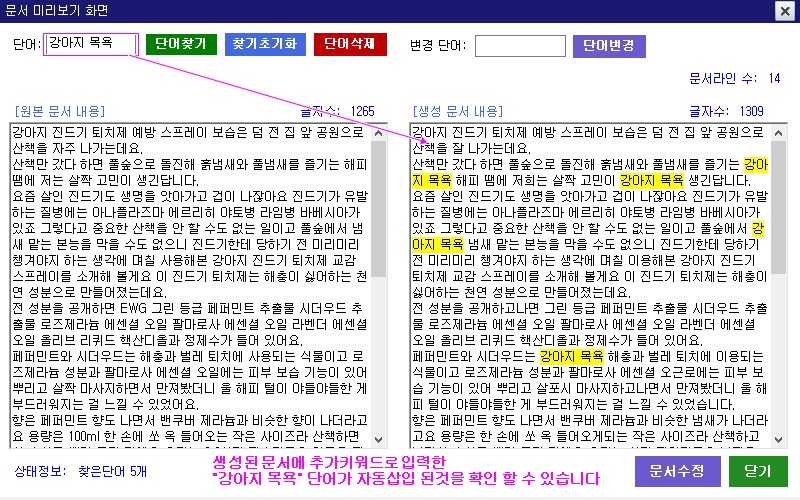Click up arrow of original document scrollbar
The image size is (800, 500).
tap(378, 131)
